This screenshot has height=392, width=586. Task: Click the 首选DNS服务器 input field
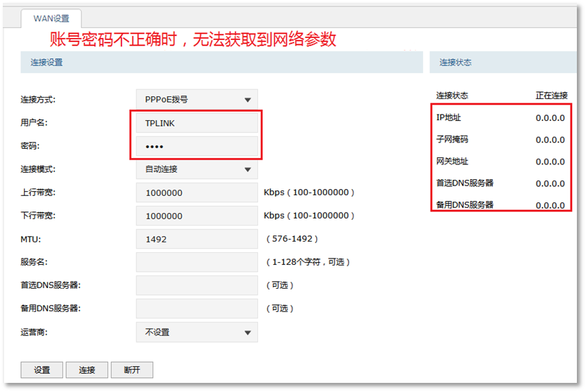click(197, 285)
